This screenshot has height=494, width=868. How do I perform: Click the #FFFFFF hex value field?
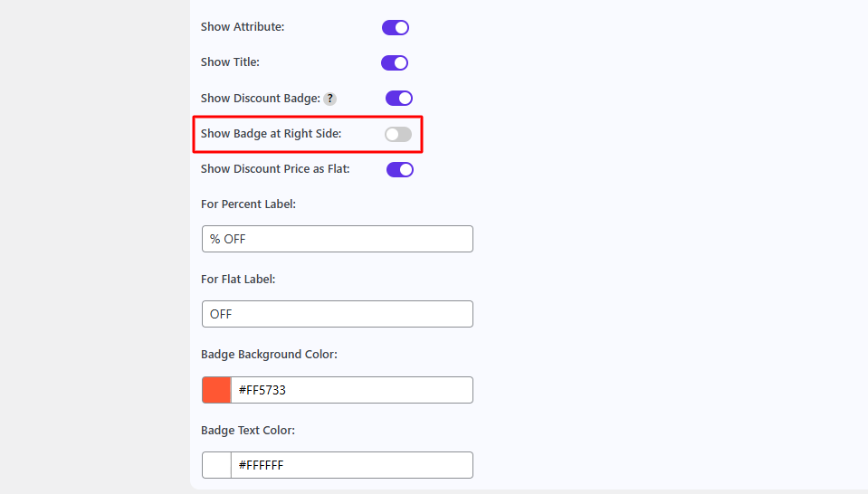(x=351, y=465)
